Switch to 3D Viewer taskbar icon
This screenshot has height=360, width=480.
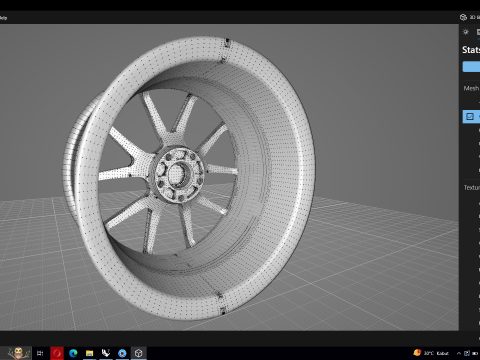tap(139, 353)
